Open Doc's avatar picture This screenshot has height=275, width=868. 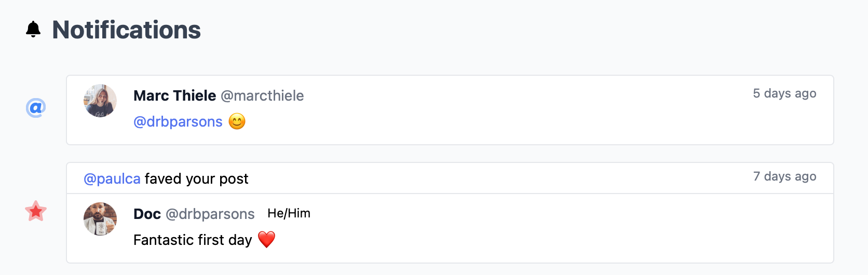100,219
